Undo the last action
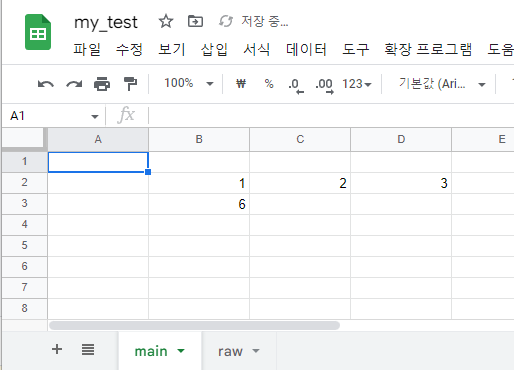514x370 pixels. [x=46, y=84]
